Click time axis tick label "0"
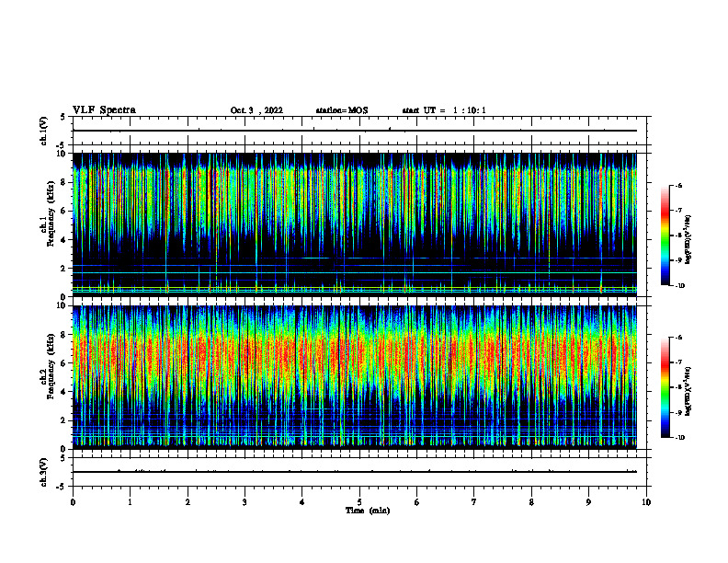This screenshot has width=728, height=563. click(x=73, y=502)
